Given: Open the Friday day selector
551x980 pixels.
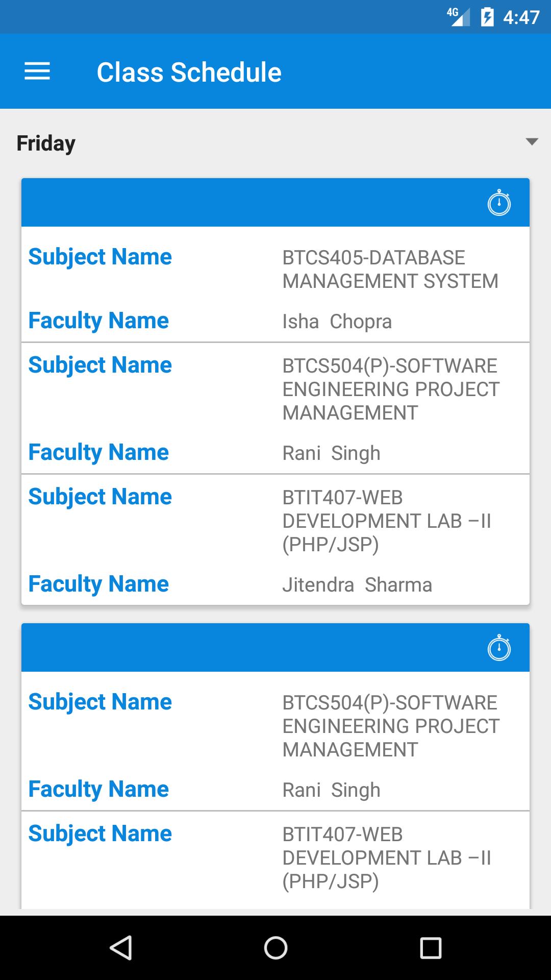Looking at the screenshot, I should point(275,143).
